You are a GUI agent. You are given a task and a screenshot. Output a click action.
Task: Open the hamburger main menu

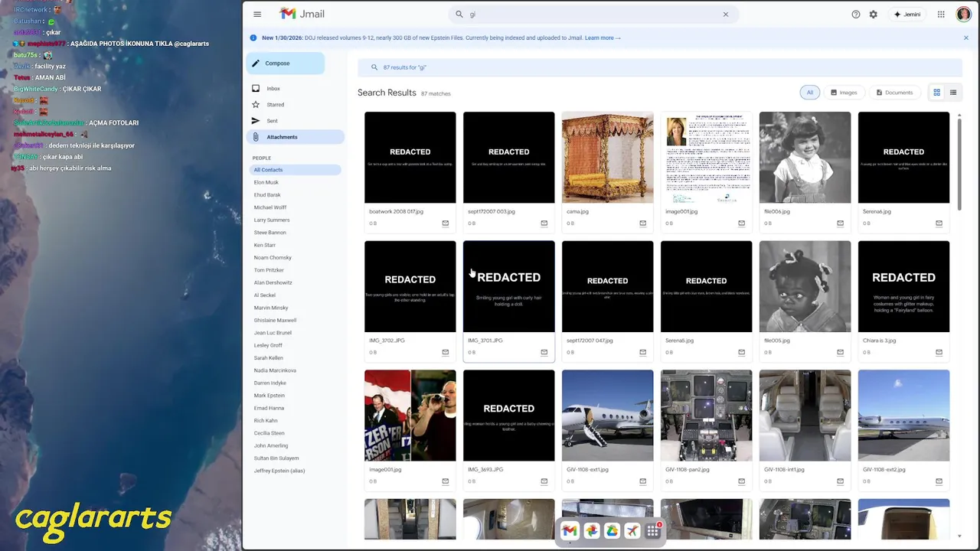coord(257,15)
